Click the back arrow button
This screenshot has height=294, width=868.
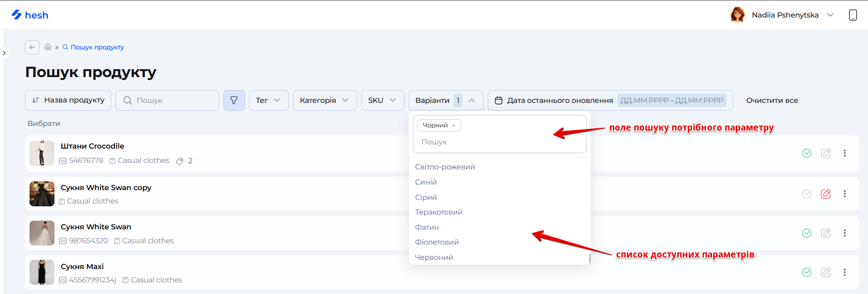click(x=32, y=47)
